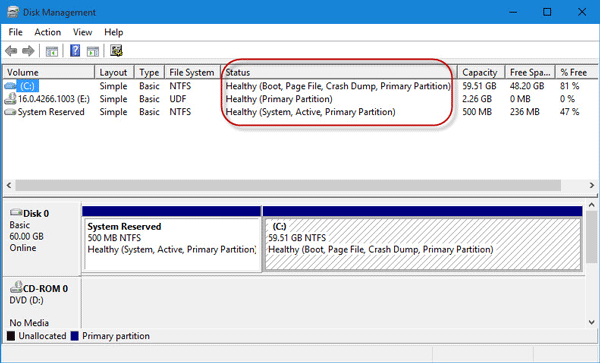Sort by the Layout column header
The height and width of the screenshot is (363, 600).
(x=114, y=72)
